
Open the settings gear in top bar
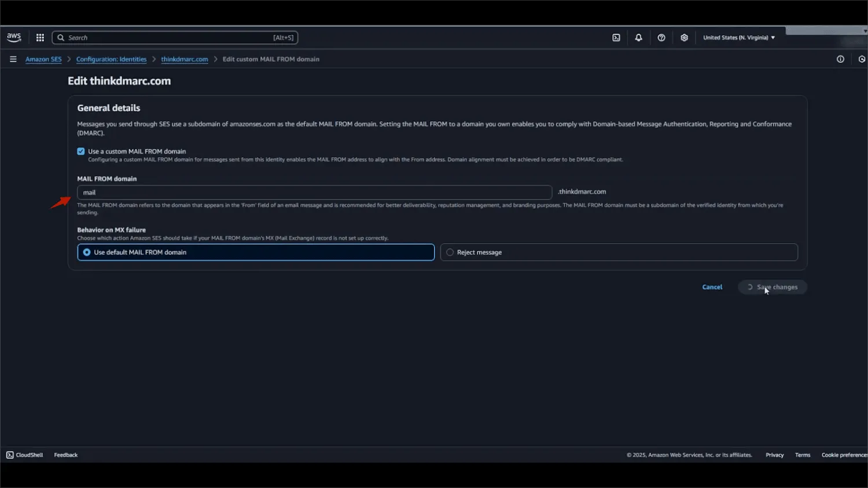coord(684,38)
